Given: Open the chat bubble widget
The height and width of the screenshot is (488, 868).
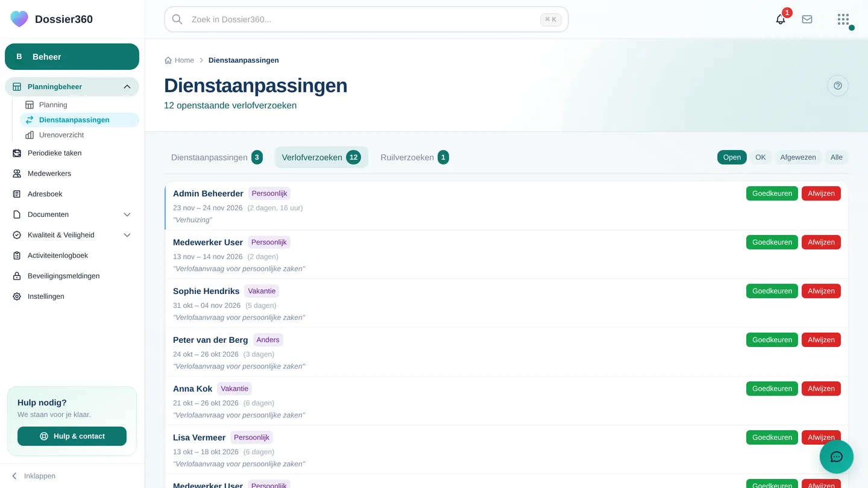Looking at the screenshot, I should pyautogui.click(x=837, y=457).
